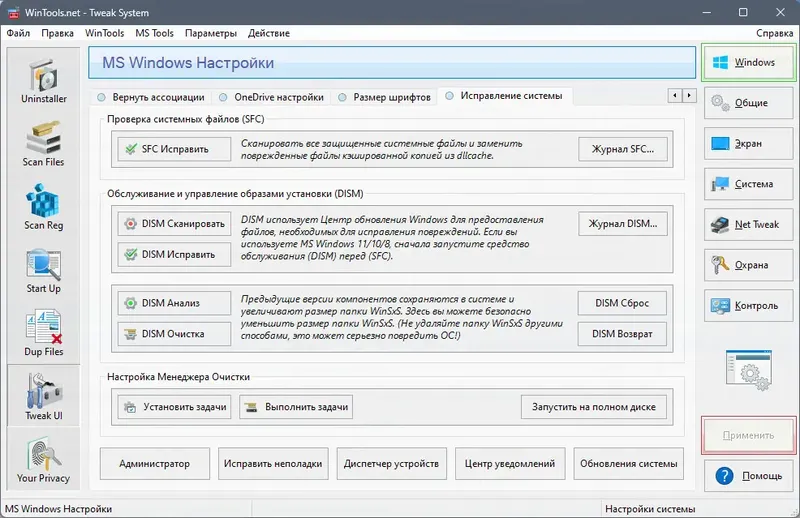Image resolution: width=800 pixels, height=518 pixels.
Task: Open the Экран settings category
Action: click(748, 143)
